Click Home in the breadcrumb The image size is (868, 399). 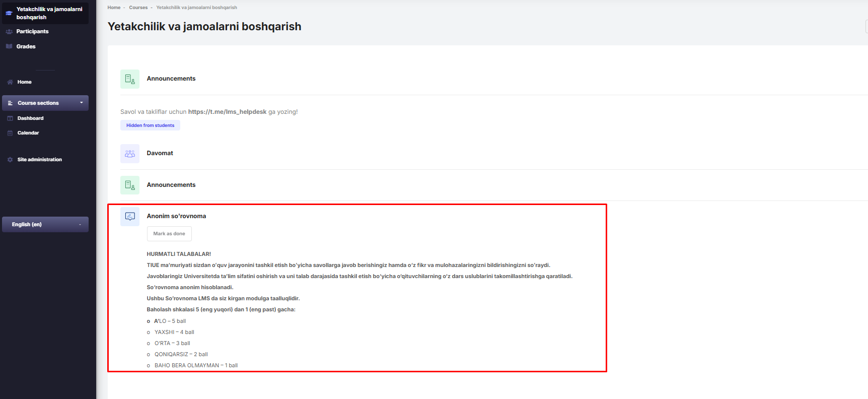(114, 8)
